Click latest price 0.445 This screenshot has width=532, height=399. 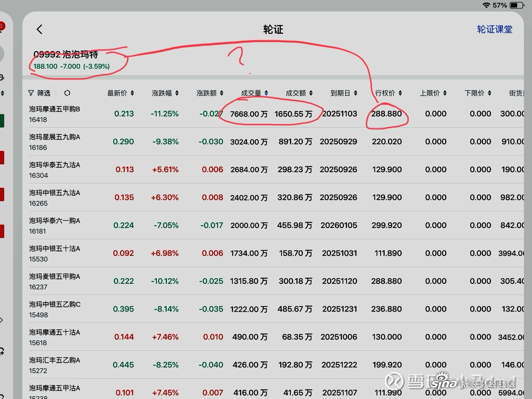click(123, 365)
